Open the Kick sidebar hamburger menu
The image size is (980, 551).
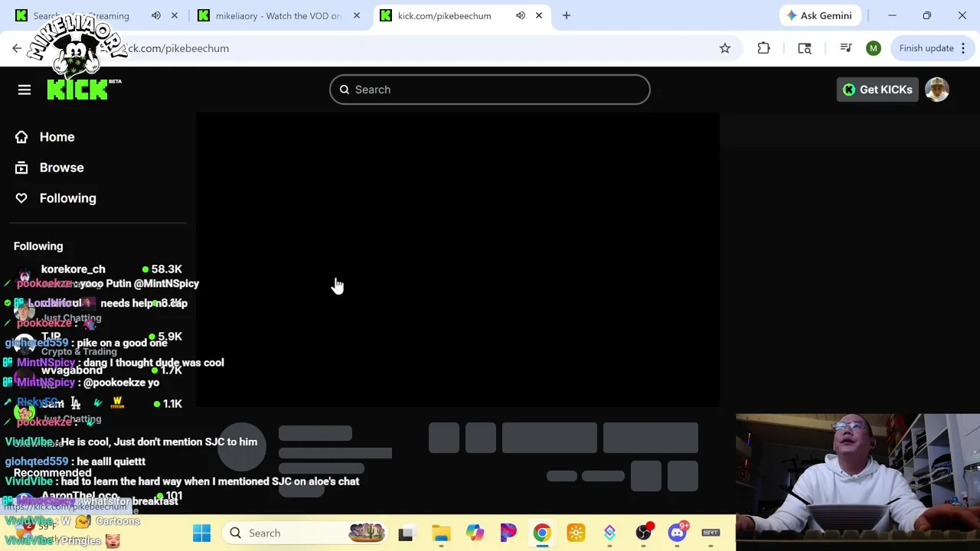[24, 90]
